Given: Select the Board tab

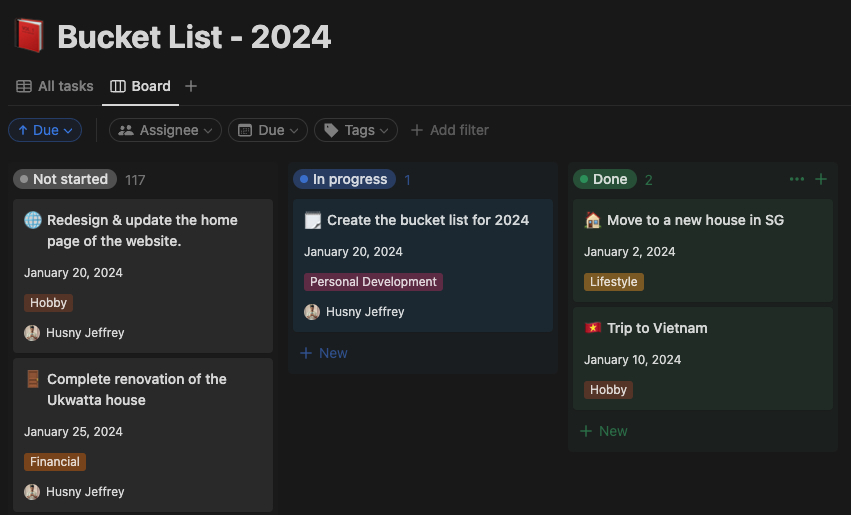Looking at the screenshot, I should click(141, 86).
